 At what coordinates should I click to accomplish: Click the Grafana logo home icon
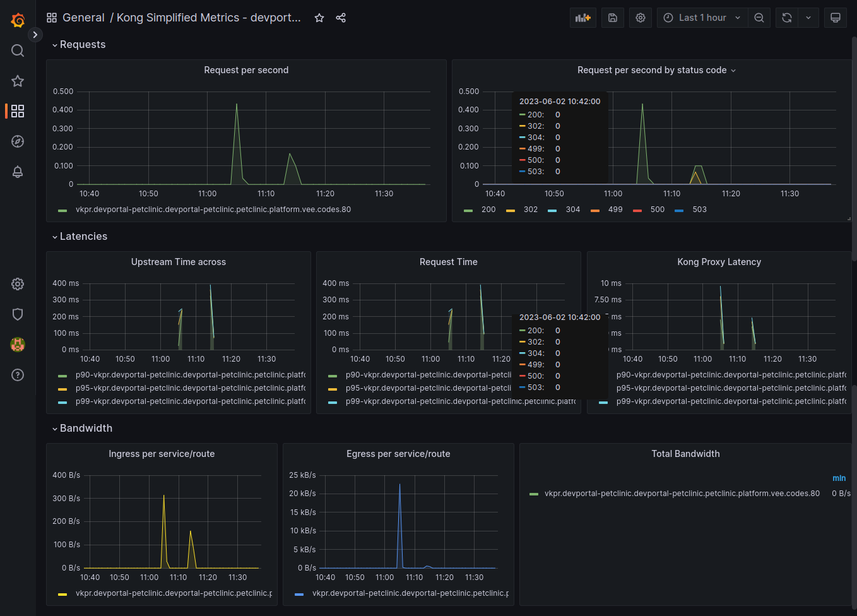tap(18, 20)
